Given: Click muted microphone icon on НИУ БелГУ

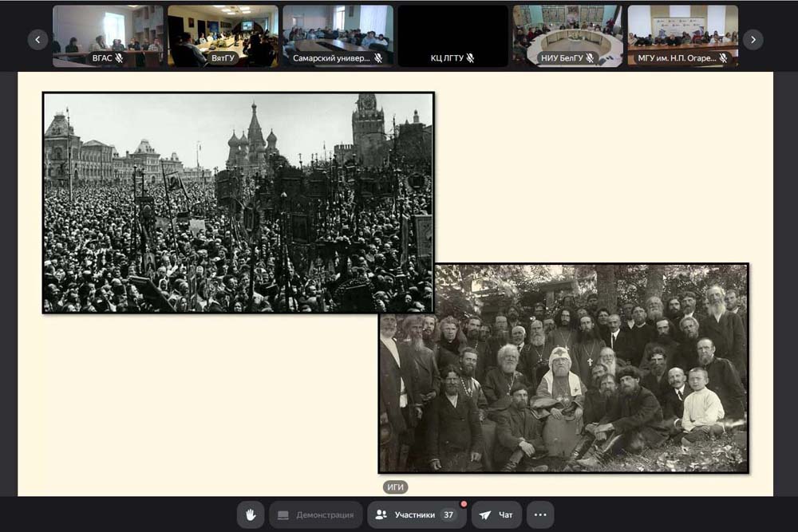Looking at the screenshot, I should (590, 58).
